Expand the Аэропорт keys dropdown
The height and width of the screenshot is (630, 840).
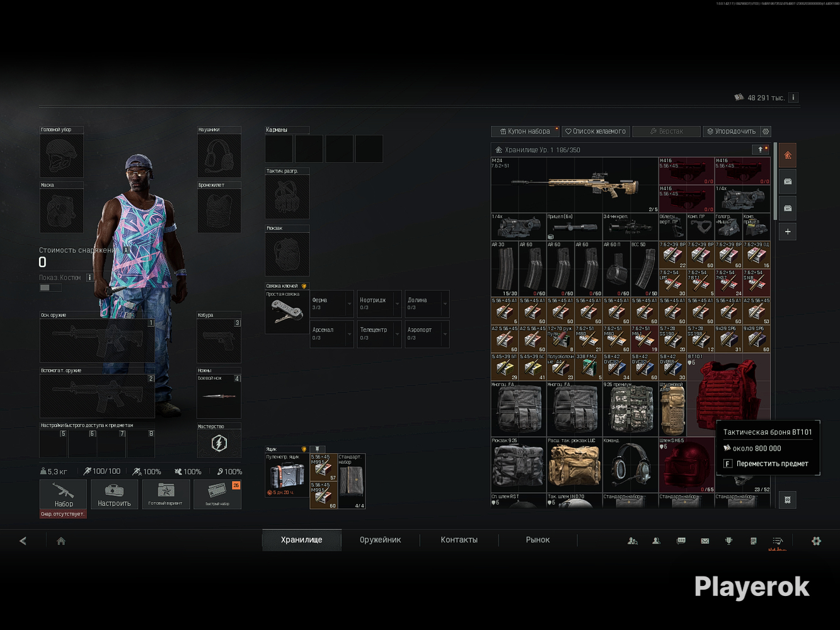(445, 334)
